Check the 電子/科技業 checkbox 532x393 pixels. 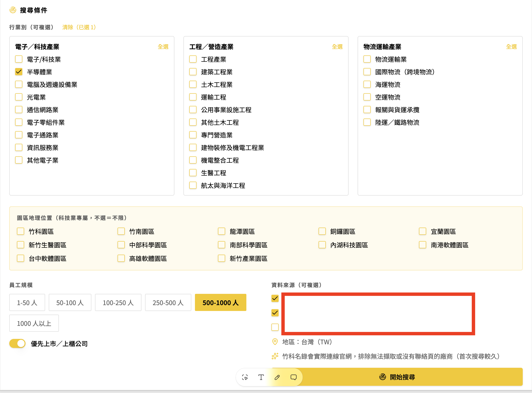19,59
